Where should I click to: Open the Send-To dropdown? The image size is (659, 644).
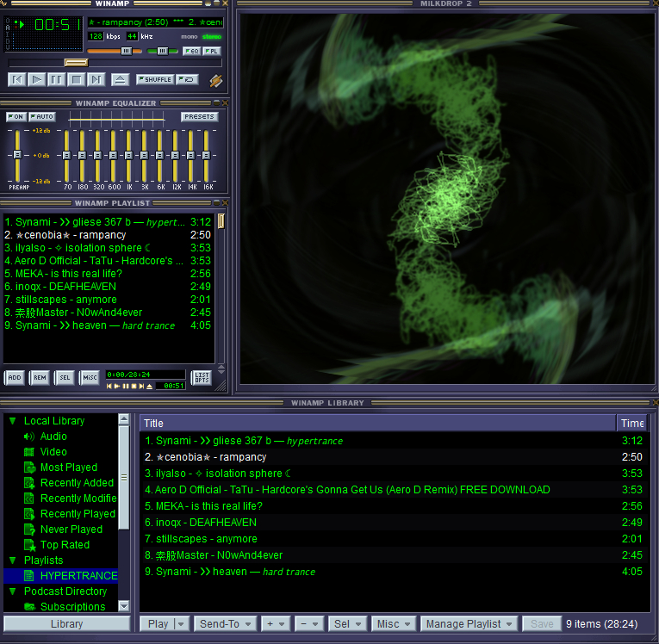pyautogui.click(x=225, y=624)
